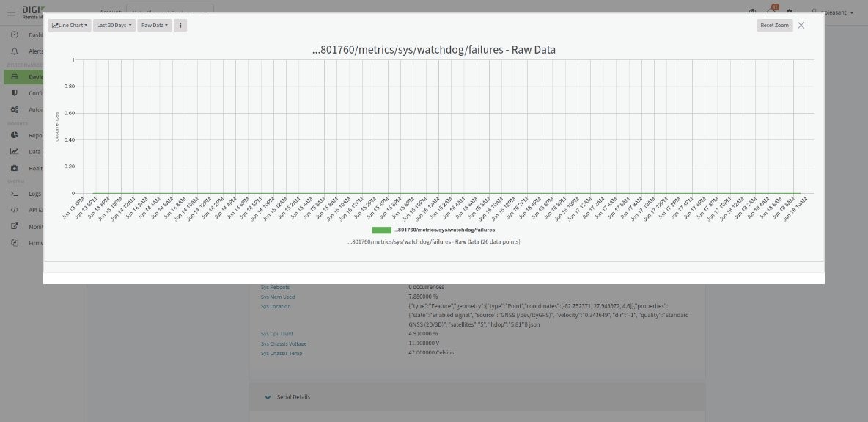Click the Sys Cpu Used metric link
This screenshot has height=422, width=868.
coord(277,334)
